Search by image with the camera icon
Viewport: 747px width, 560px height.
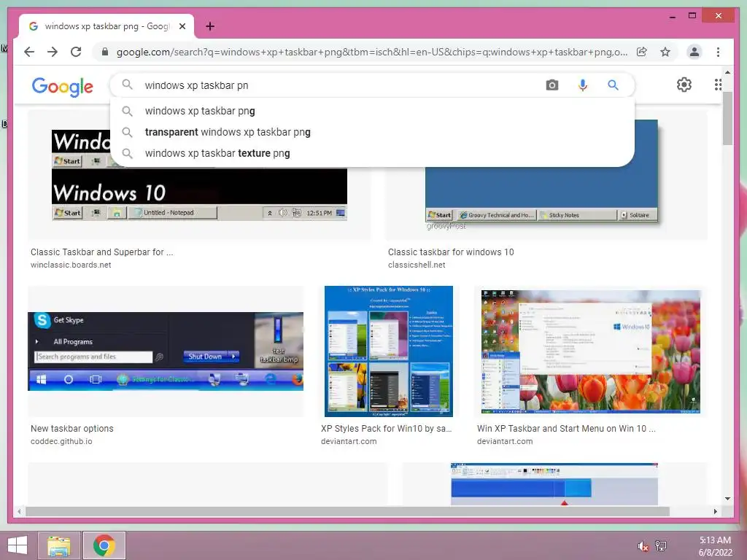click(551, 85)
